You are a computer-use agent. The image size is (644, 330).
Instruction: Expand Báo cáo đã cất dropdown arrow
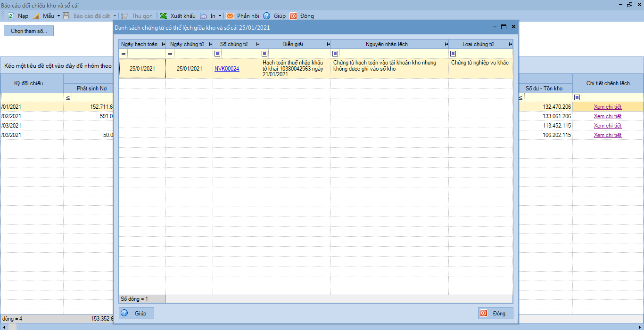pos(115,16)
